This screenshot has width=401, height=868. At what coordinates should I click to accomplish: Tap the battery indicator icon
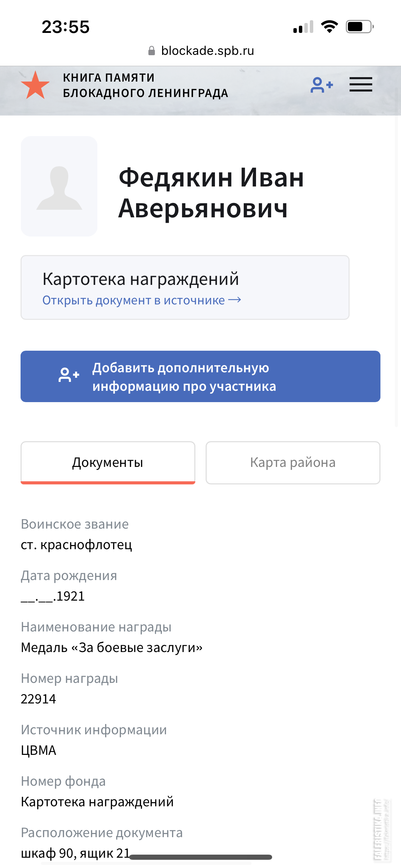tap(360, 27)
